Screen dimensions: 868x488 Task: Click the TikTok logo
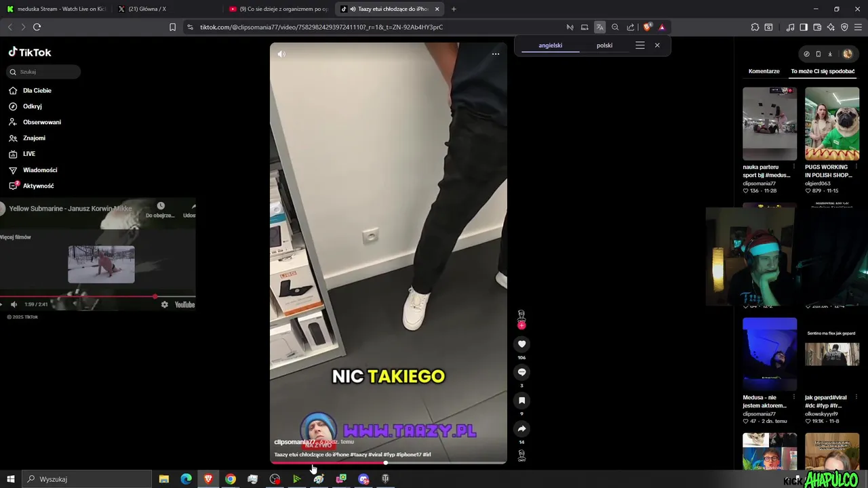click(x=30, y=52)
